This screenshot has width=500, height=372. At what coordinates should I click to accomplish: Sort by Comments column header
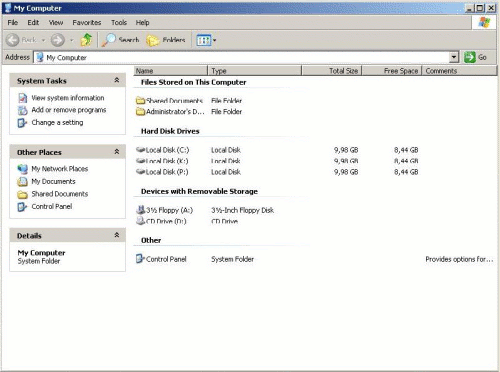click(459, 71)
